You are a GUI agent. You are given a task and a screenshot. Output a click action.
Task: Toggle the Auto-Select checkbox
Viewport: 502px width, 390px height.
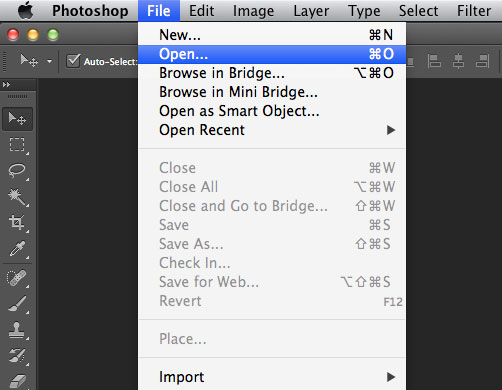[73, 61]
